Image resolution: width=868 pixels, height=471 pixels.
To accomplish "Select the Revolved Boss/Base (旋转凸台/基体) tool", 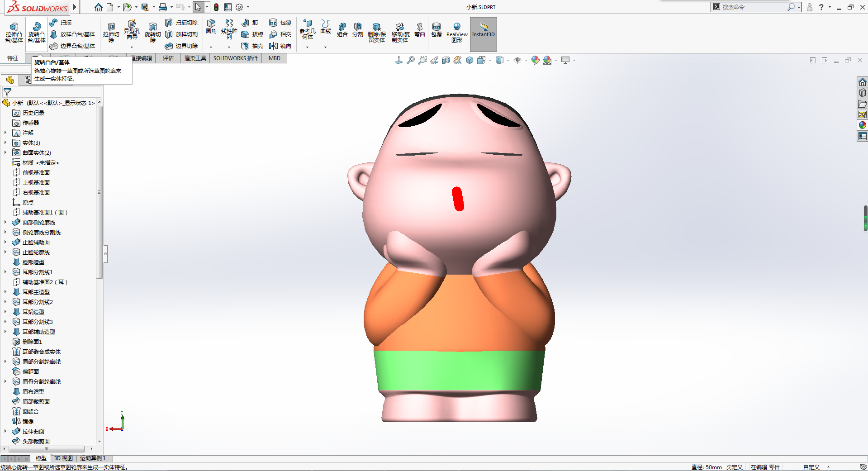I will 36,33.
